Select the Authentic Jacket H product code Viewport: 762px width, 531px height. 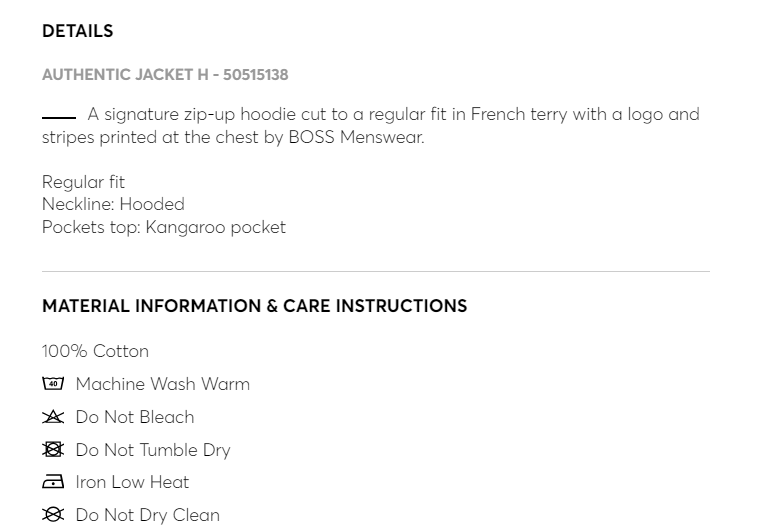tap(165, 75)
